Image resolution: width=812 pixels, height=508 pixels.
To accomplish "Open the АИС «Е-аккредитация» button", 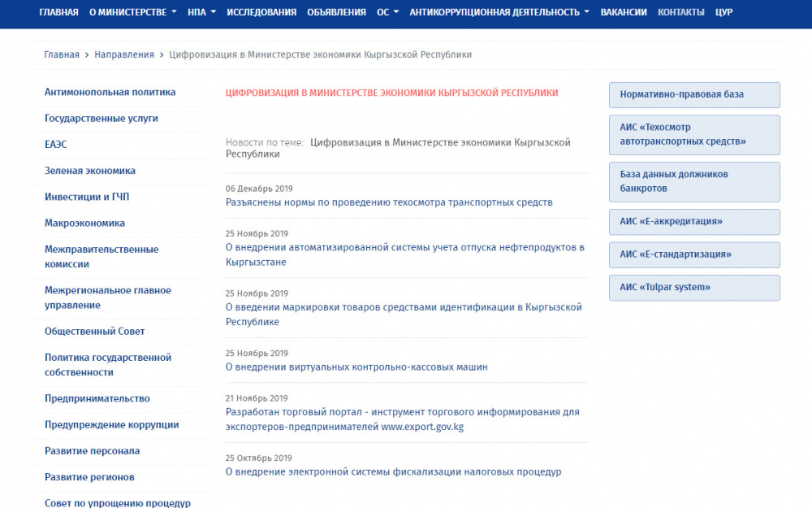I will [694, 221].
